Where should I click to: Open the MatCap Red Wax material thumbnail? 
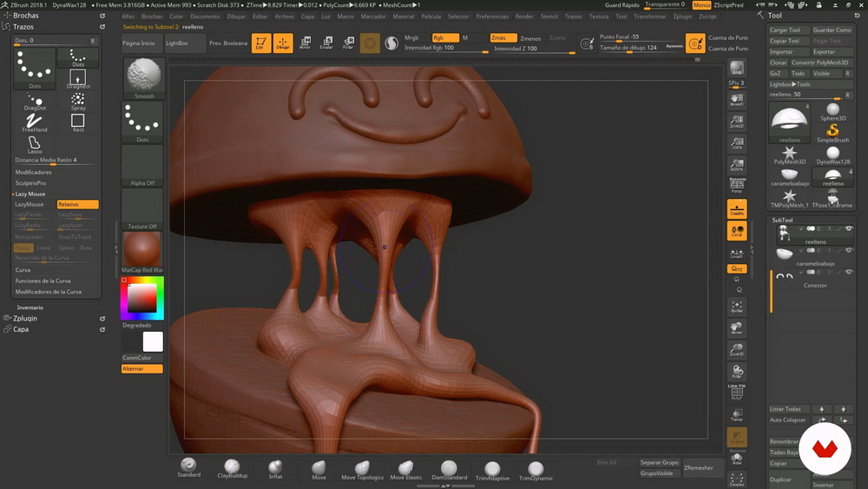click(142, 249)
